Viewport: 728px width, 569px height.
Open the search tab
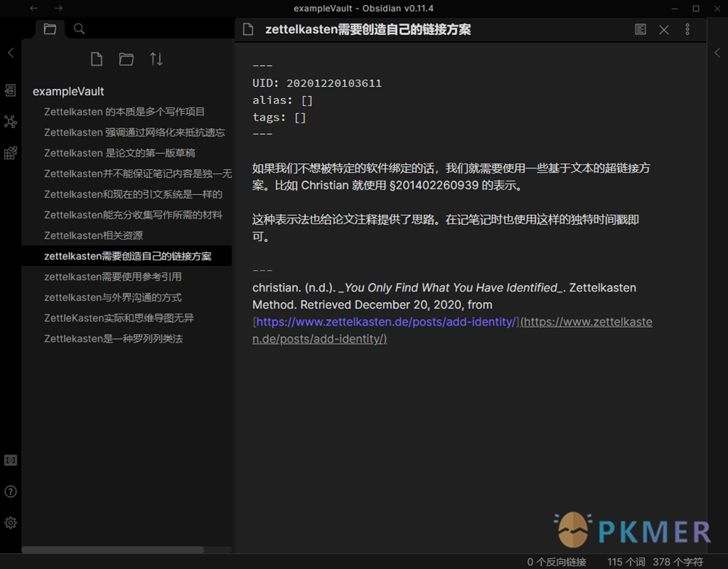(x=80, y=29)
